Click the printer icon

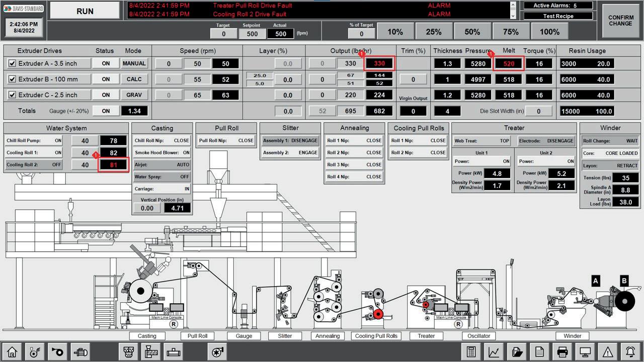coord(562,352)
